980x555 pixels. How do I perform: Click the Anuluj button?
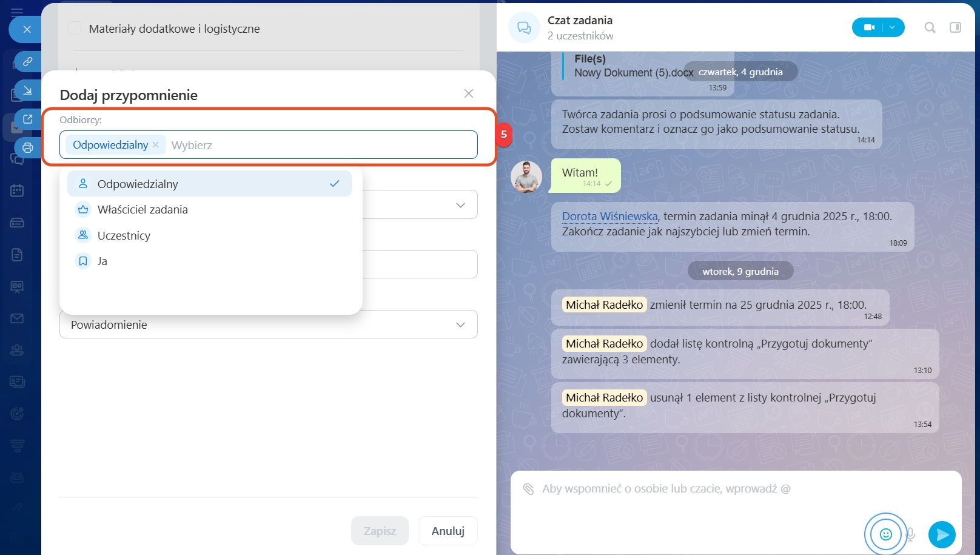[448, 531]
